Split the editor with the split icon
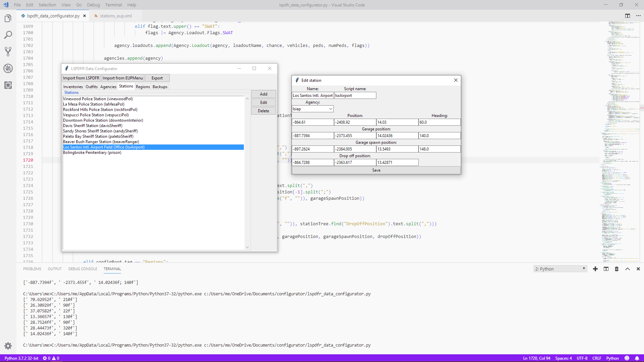This screenshot has height=362, width=644. coord(627,16)
